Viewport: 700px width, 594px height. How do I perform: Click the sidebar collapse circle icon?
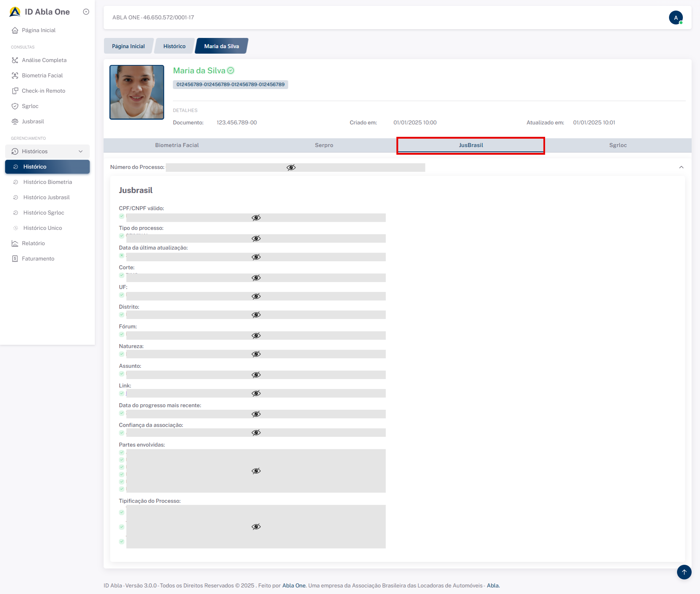(86, 12)
